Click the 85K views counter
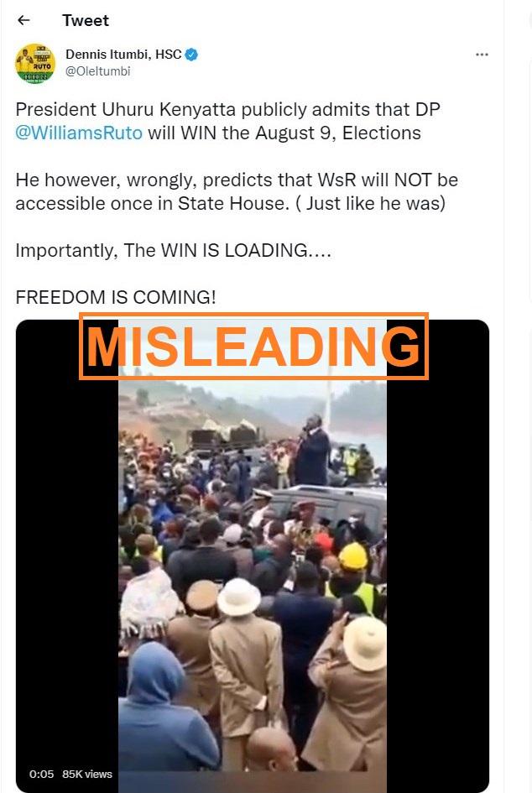532x793 pixels. pyautogui.click(x=87, y=774)
